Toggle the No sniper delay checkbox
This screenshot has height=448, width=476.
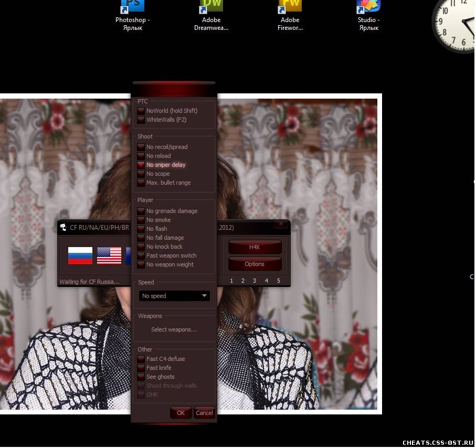point(141,165)
